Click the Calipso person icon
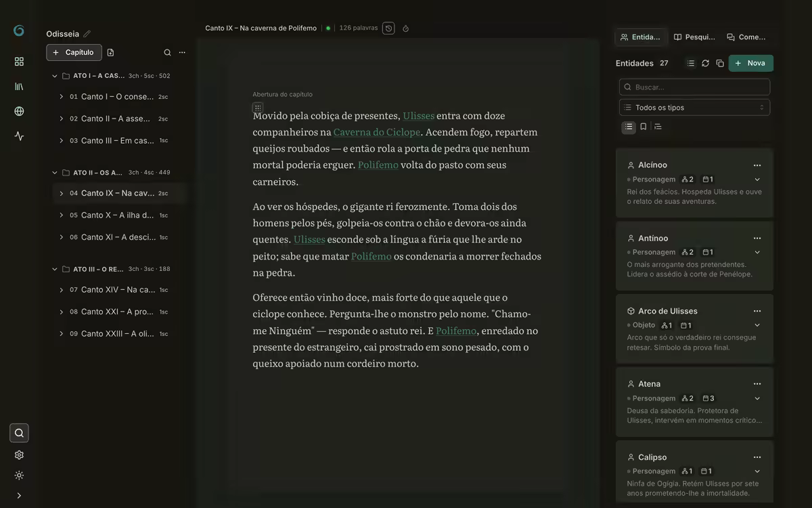812x508 pixels. point(631,457)
